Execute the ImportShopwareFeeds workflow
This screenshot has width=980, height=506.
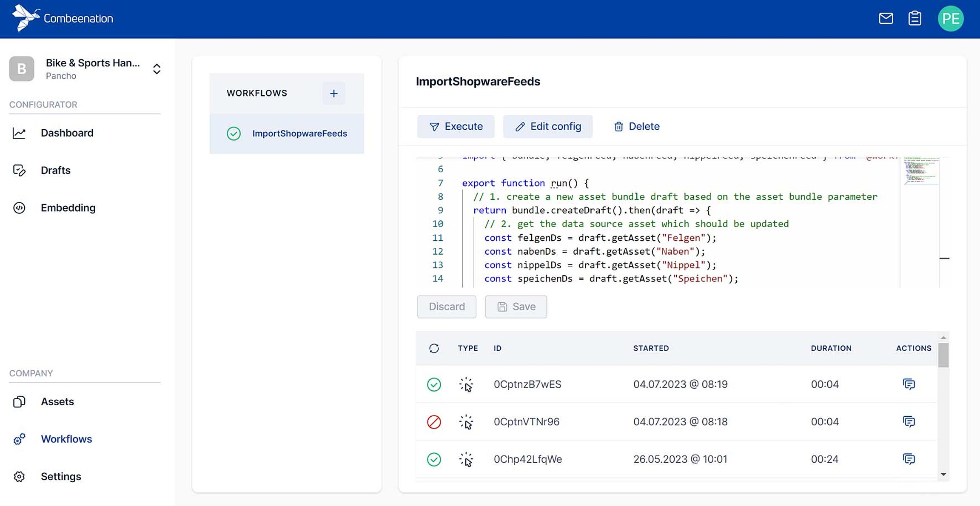coord(456,126)
